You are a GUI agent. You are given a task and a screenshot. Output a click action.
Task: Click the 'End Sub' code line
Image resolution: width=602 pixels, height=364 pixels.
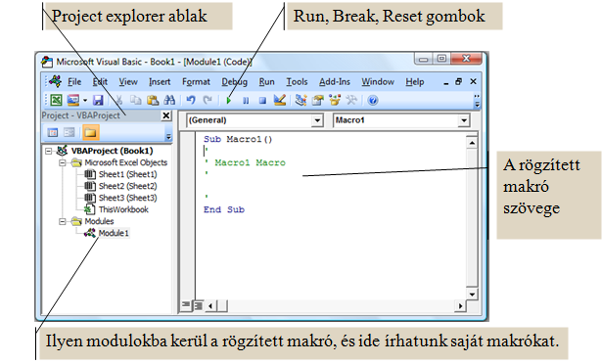tap(224, 209)
